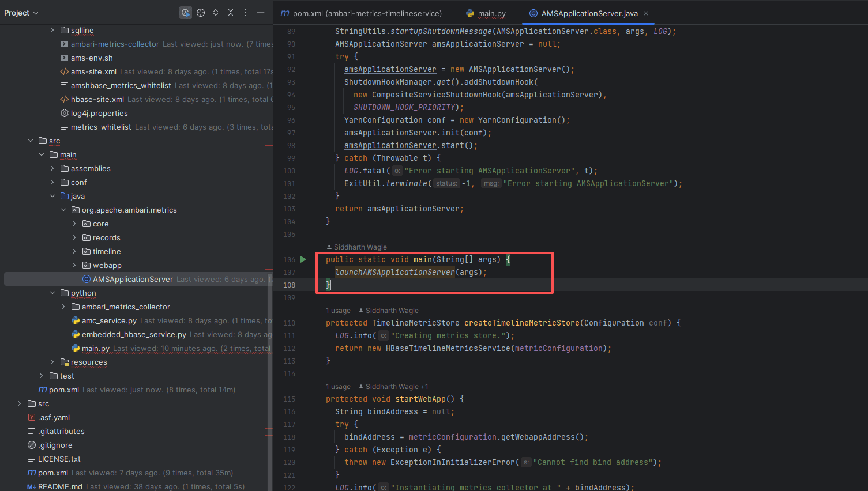Image resolution: width=868 pixels, height=491 pixels.
Task: Collapse the org.apache.ambari.metrics package
Action: click(63, 210)
